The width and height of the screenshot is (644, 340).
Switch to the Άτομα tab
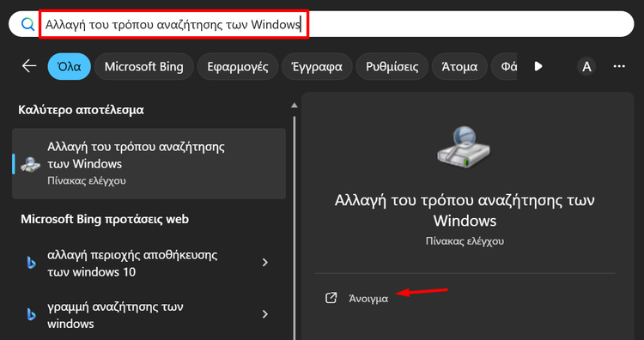[459, 66]
